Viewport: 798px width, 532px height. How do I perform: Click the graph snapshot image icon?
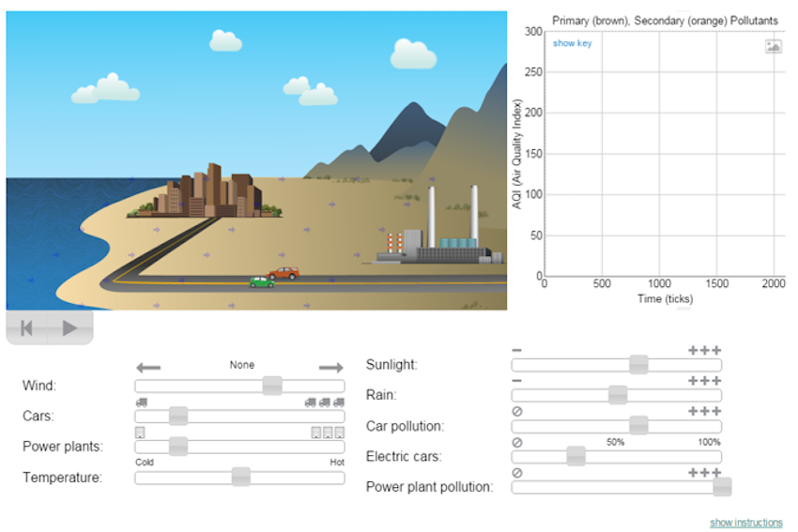point(773,46)
